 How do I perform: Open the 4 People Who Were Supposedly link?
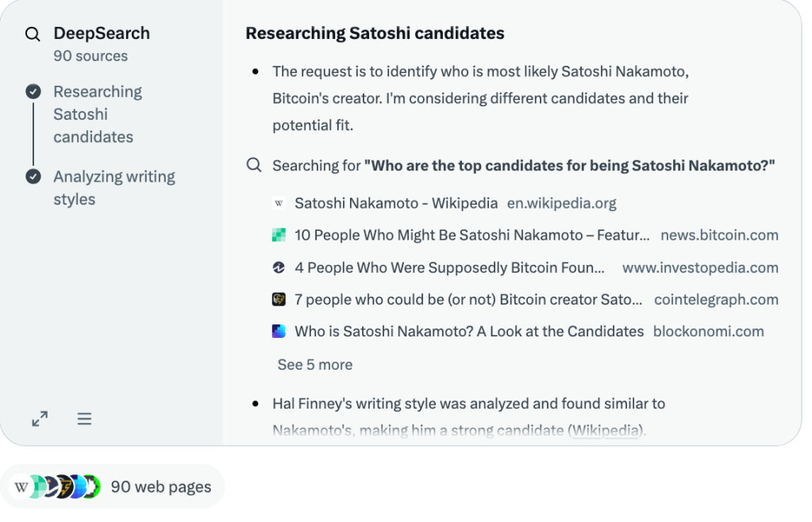coord(449,268)
